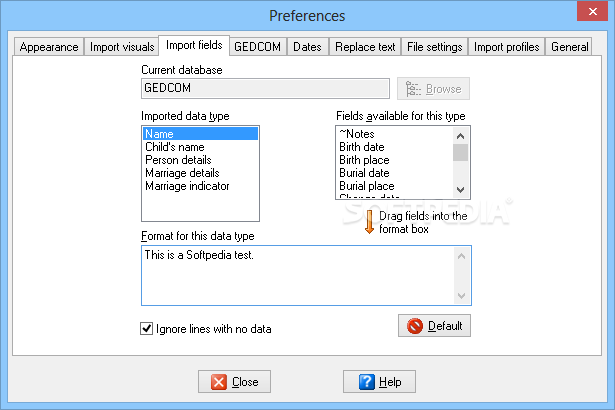
Task: Select the Burial date field
Action: click(x=395, y=173)
